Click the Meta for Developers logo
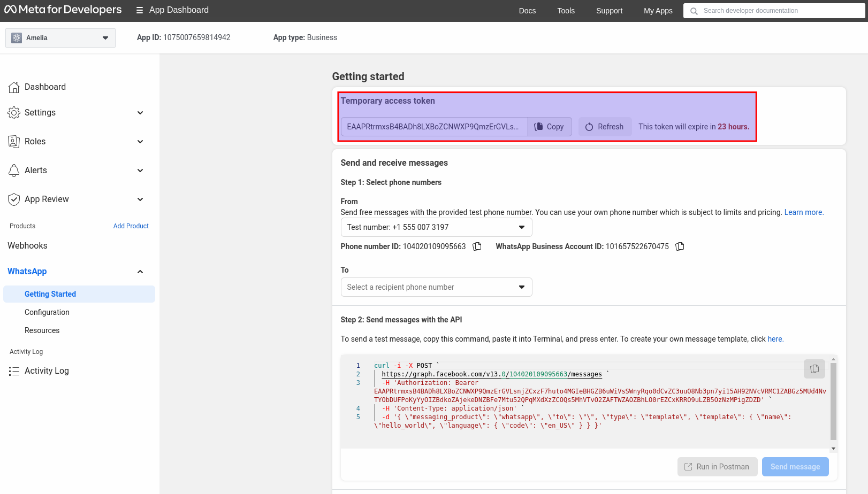This screenshot has width=868, height=494. pyautogui.click(x=63, y=10)
